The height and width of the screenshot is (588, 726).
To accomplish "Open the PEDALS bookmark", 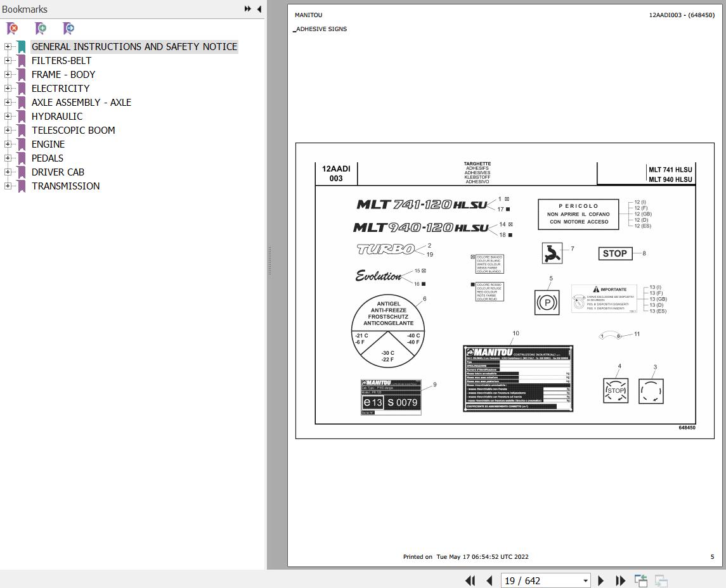I will (47, 158).
